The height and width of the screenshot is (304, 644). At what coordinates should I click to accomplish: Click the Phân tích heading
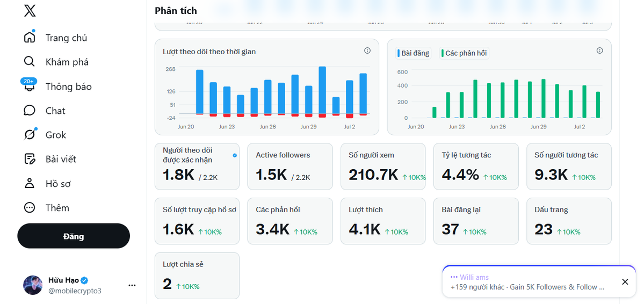(176, 11)
